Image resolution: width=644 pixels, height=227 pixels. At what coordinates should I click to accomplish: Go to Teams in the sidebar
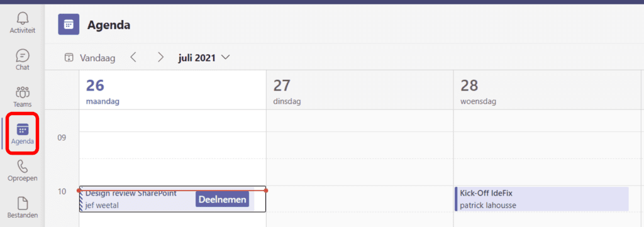point(23,96)
